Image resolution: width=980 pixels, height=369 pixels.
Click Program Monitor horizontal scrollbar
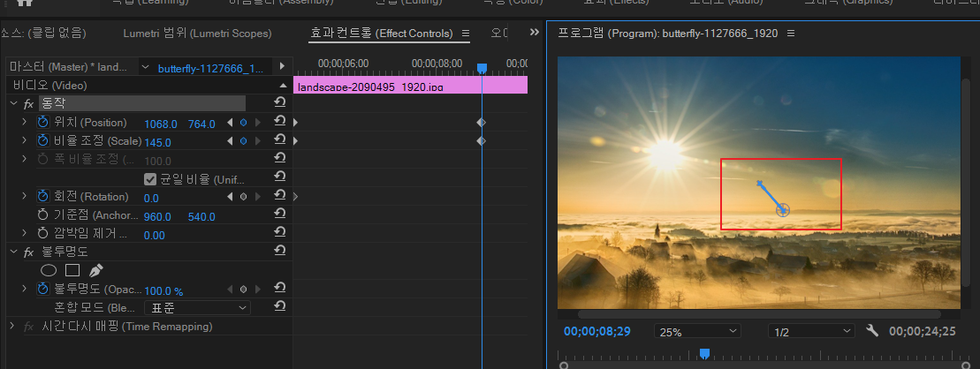(x=759, y=314)
